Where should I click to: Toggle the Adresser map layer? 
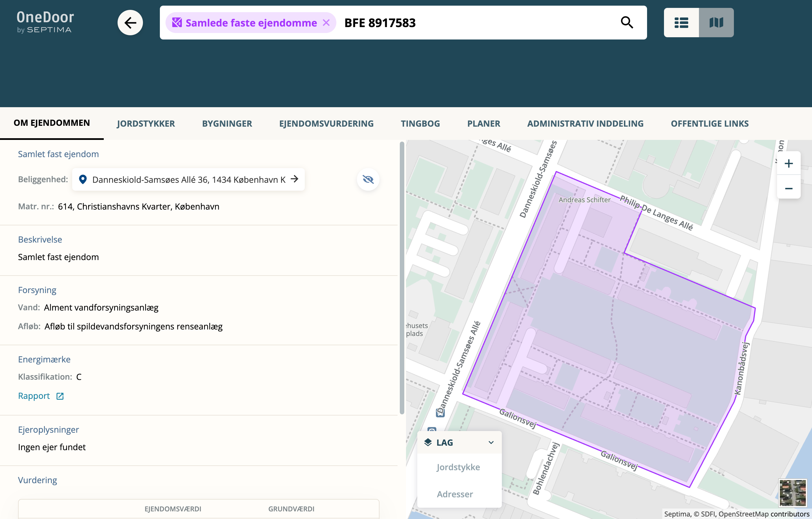pos(454,494)
